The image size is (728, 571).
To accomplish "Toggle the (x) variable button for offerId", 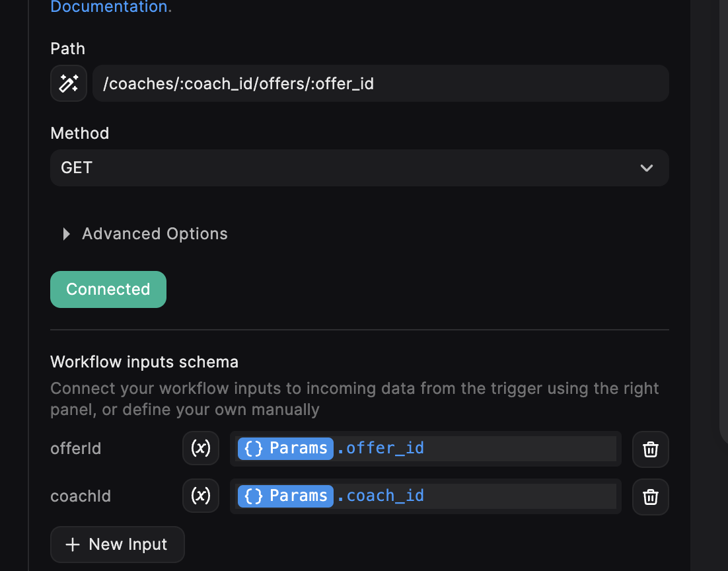I will [201, 448].
